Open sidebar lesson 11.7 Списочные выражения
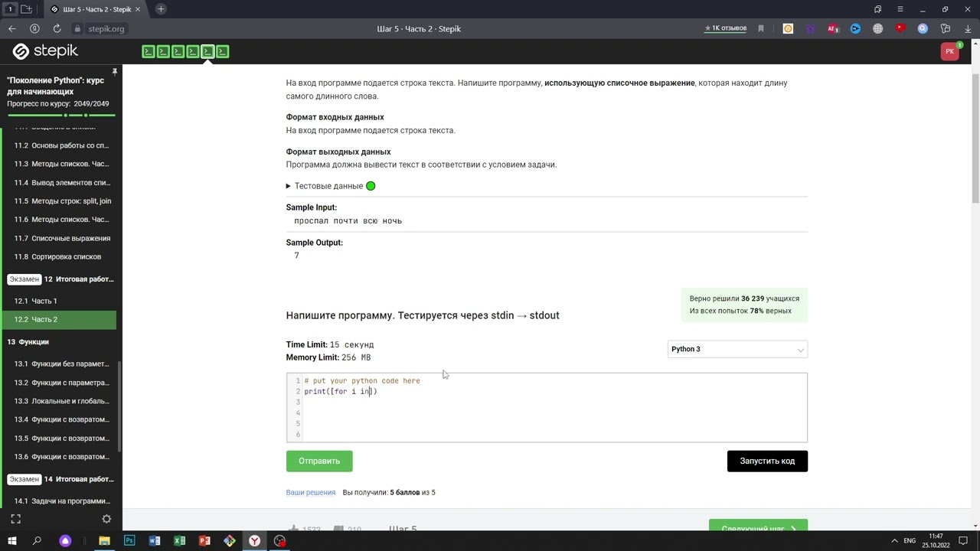 point(61,238)
